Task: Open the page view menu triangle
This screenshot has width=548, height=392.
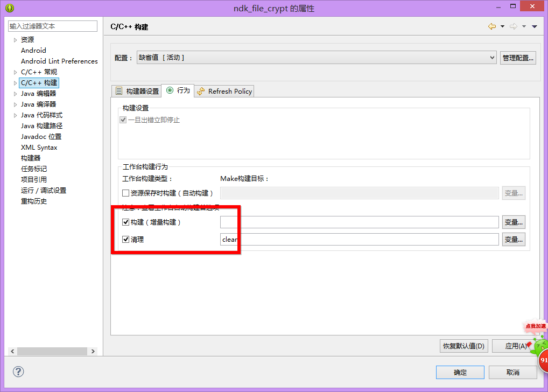Action: 535,26
